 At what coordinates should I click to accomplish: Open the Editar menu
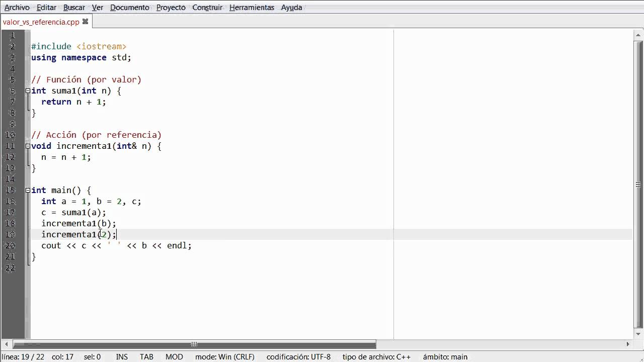pos(46,8)
